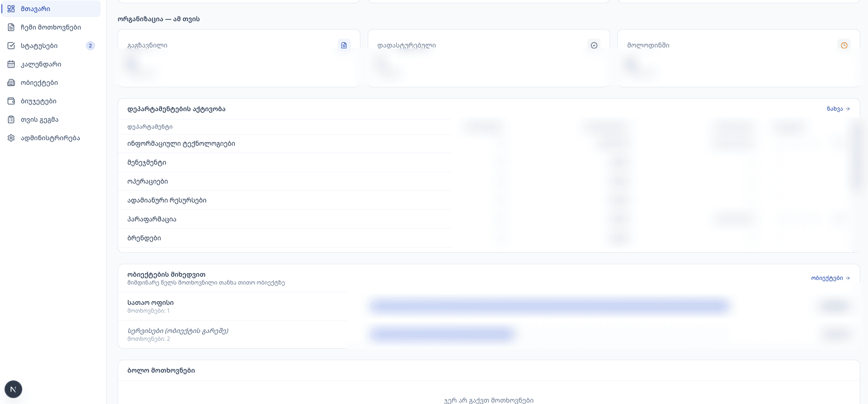Open the მთავარი menu item
Screen dimensions: 868x404
[x=51, y=9]
